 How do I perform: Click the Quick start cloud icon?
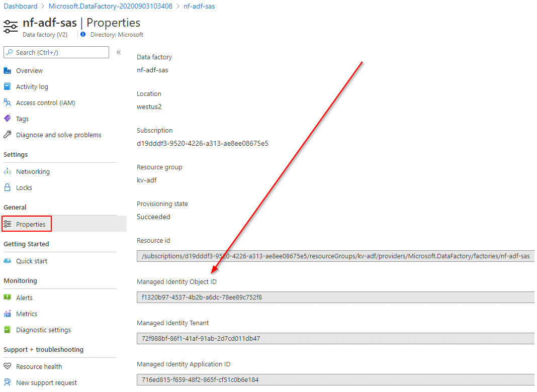point(7,261)
